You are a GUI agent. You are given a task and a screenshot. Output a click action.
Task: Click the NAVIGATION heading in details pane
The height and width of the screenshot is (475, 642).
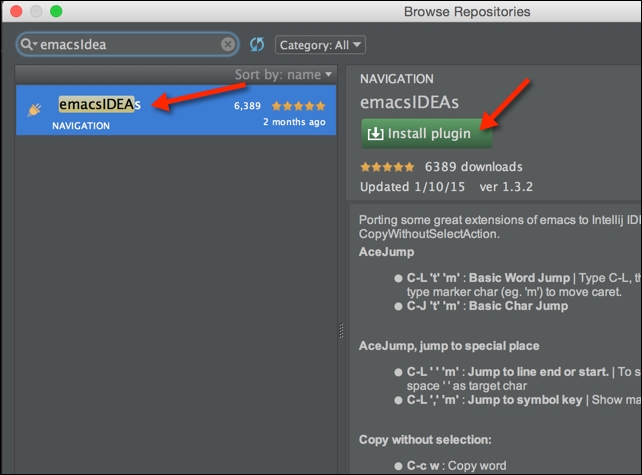(397, 79)
